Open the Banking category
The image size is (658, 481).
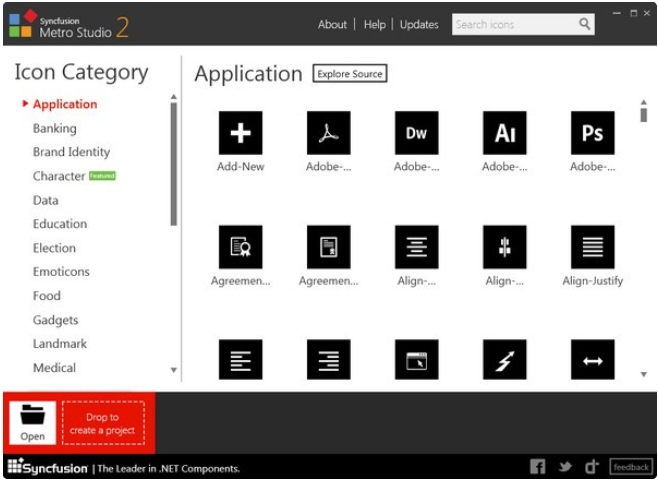55,128
